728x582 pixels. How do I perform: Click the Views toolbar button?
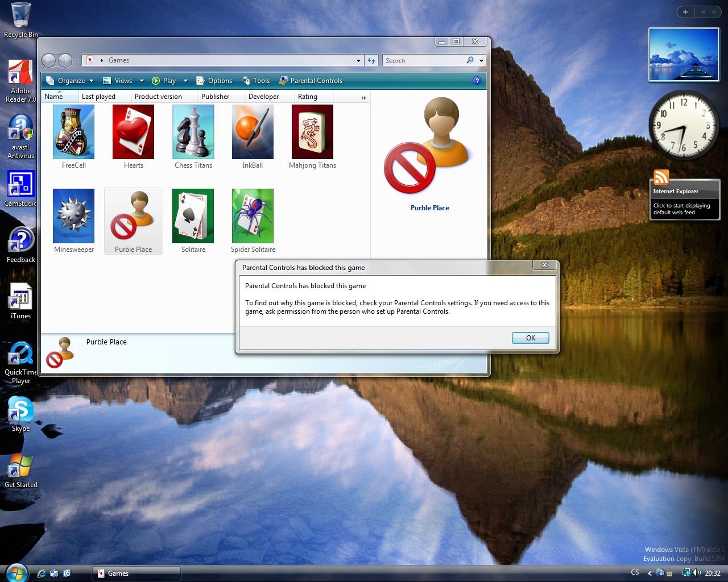tap(117, 81)
